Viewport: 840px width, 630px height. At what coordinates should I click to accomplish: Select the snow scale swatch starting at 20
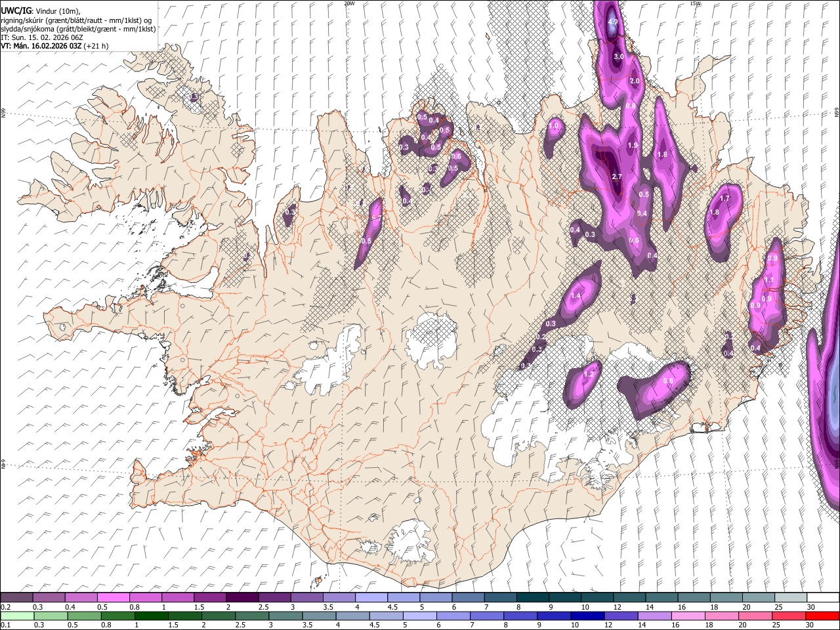pos(758,597)
